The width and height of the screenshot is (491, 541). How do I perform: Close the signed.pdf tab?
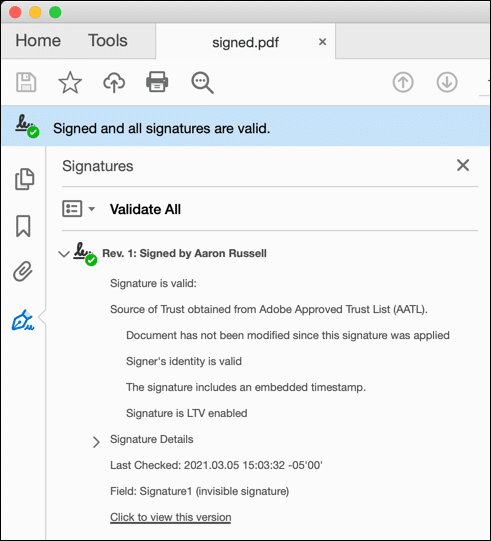[323, 42]
